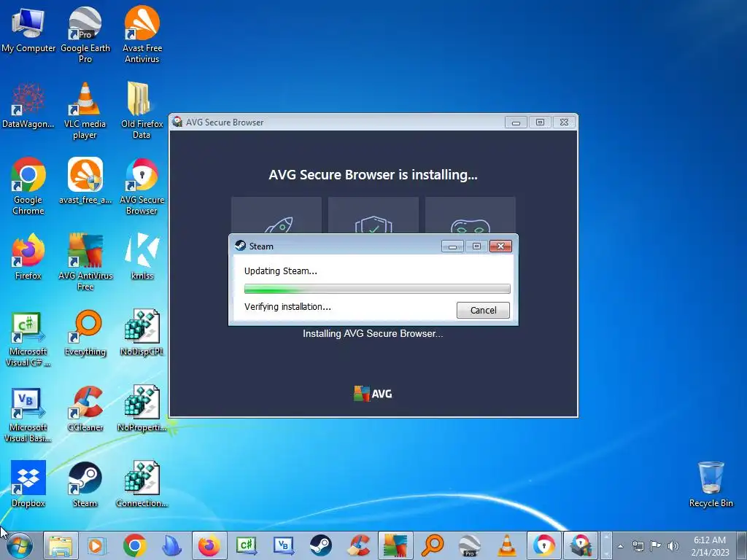This screenshot has height=560, width=747.
Task: Maximize the Steam update dialog
Action: pos(476,246)
